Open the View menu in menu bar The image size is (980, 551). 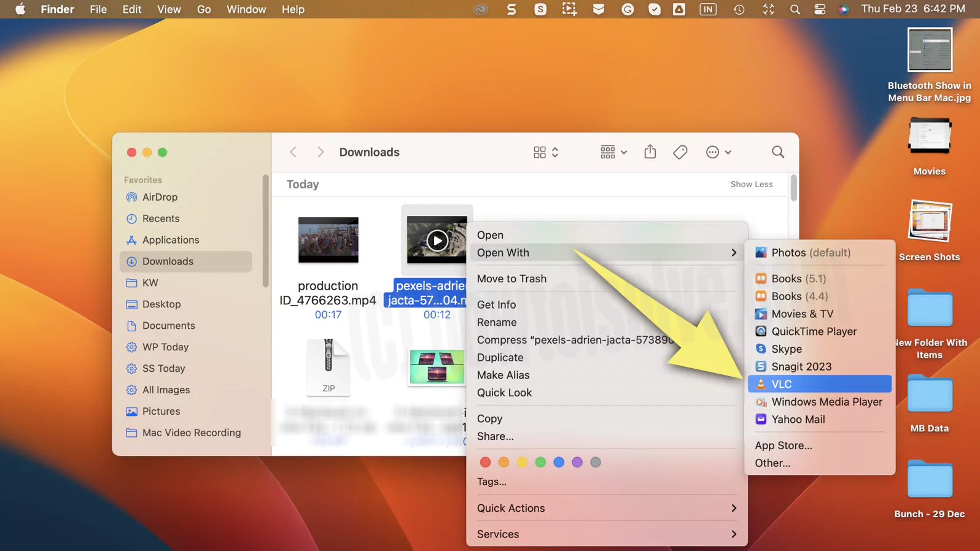coord(169,9)
